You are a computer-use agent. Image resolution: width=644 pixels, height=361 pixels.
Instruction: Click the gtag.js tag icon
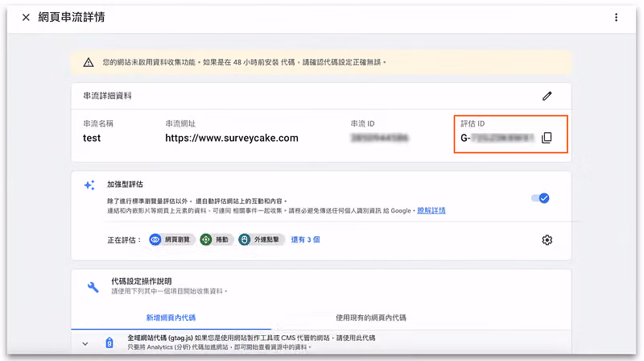pyautogui.click(x=109, y=342)
